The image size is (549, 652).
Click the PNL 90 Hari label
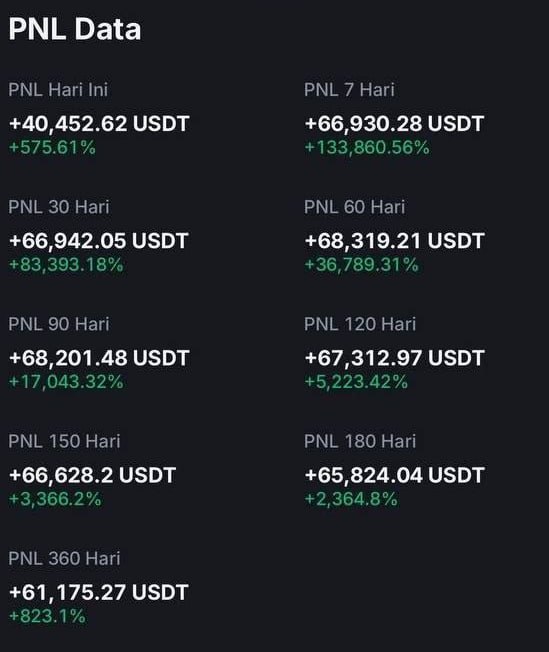(x=59, y=324)
